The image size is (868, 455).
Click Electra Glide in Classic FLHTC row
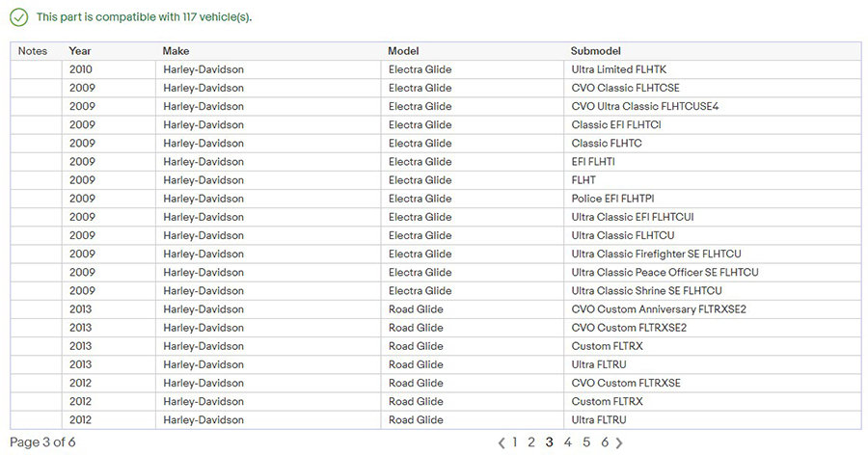pyautogui.click(x=473, y=143)
